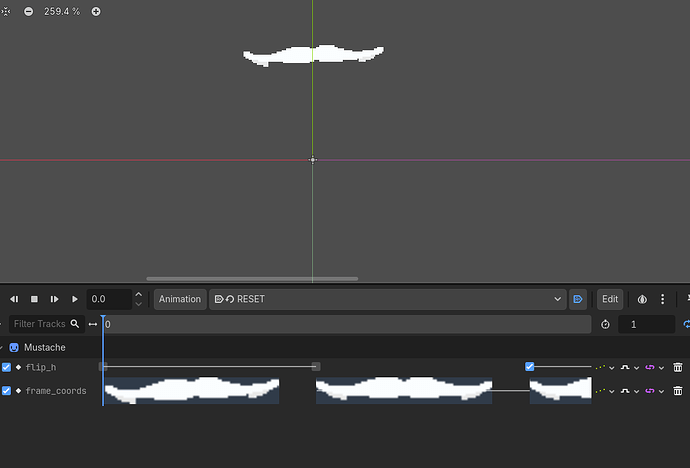Viewport: 690px width, 468px height.
Task: Stop the animation playback
Action: [x=34, y=299]
